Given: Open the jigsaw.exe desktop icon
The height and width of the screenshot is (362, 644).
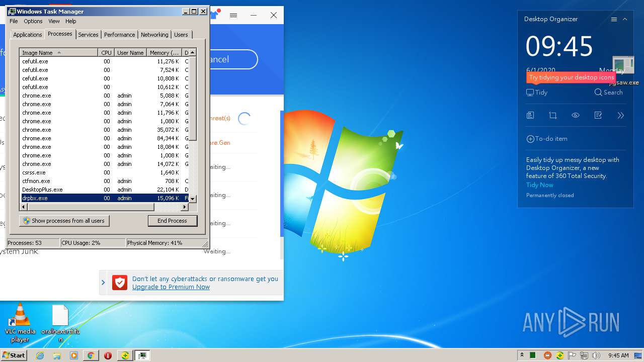Looking at the screenshot, I should pos(624,71).
